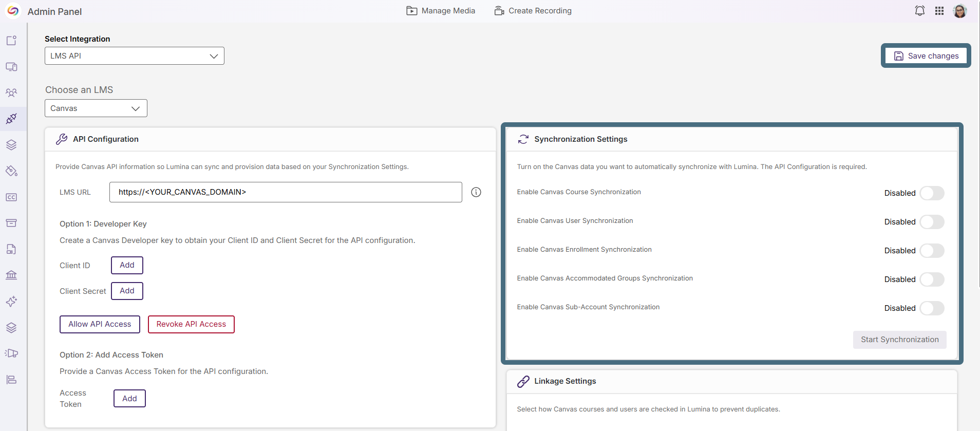Screen dimensions: 980x431
Task: Open Create Recording in top bar
Action: pyautogui.click(x=533, y=11)
